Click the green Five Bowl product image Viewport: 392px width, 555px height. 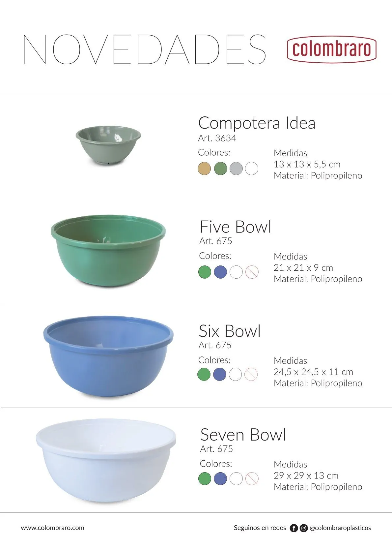click(x=108, y=251)
